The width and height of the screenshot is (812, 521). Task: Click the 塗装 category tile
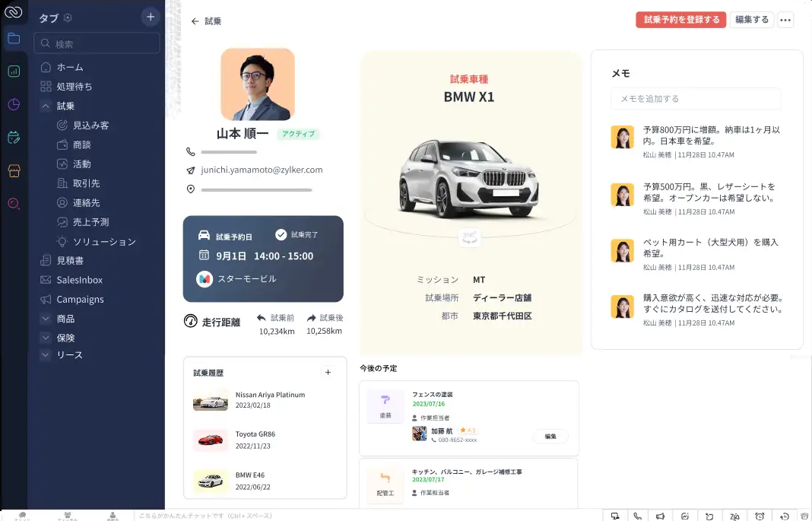click(x=385, y=406)
